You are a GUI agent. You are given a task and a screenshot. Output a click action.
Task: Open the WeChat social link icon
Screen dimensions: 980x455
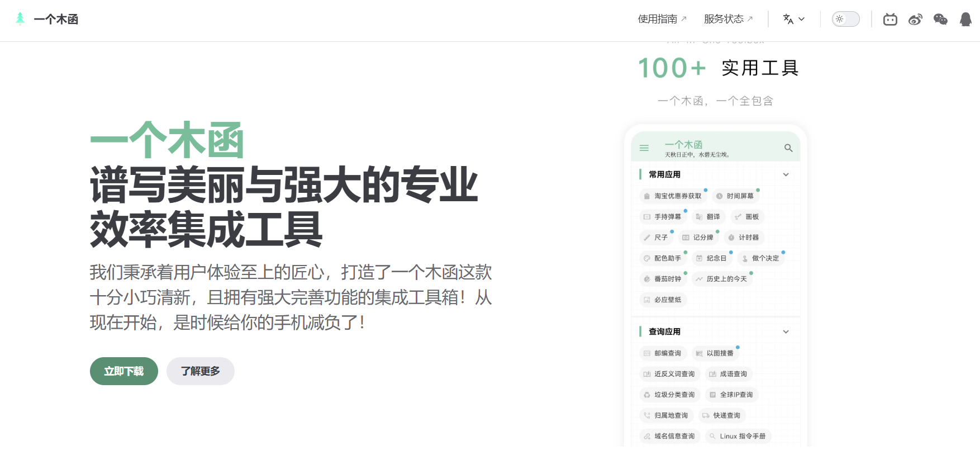pyautogui.click(x=940, y=20)
